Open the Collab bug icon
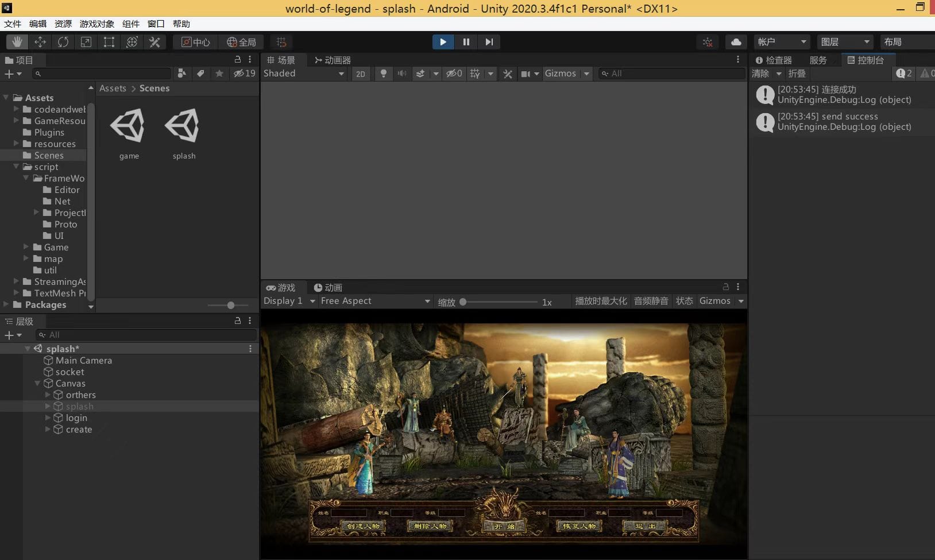 pos(708,42)
